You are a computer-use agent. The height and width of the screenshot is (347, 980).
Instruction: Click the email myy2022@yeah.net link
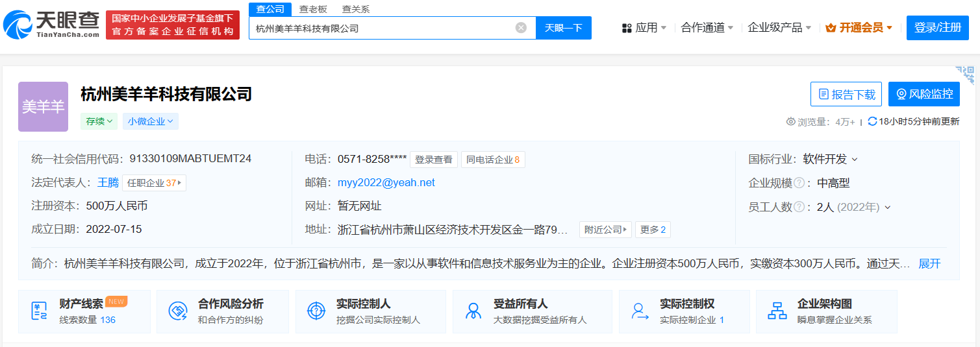click(x=386, y=183)
